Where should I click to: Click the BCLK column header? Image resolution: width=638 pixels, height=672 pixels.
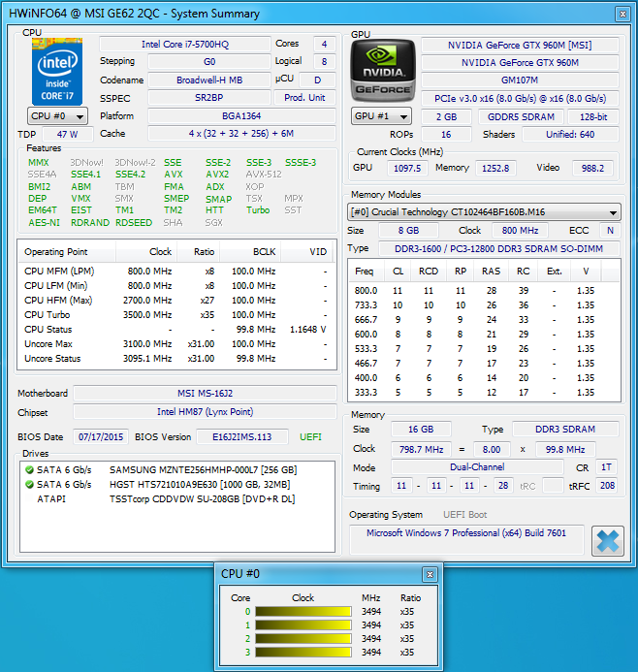[251, 251]
